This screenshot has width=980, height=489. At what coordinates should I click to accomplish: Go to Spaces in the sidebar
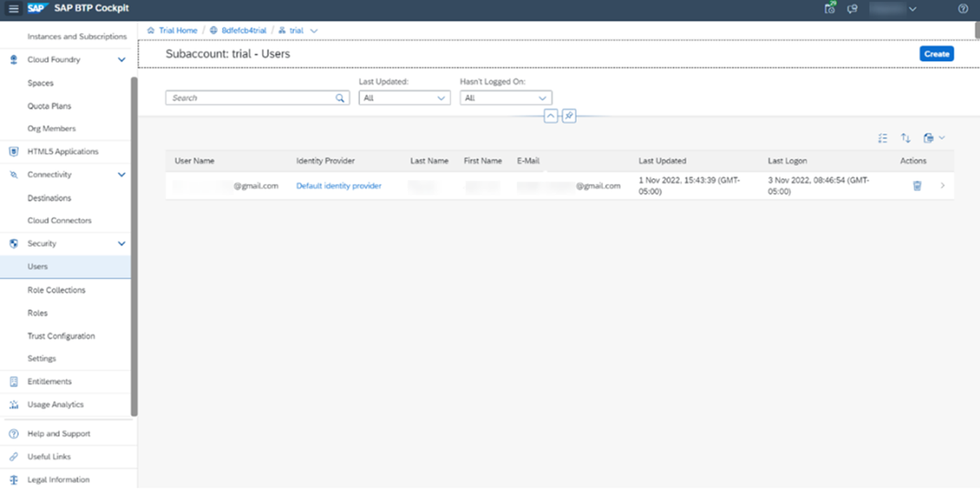[x=41, y=83]
